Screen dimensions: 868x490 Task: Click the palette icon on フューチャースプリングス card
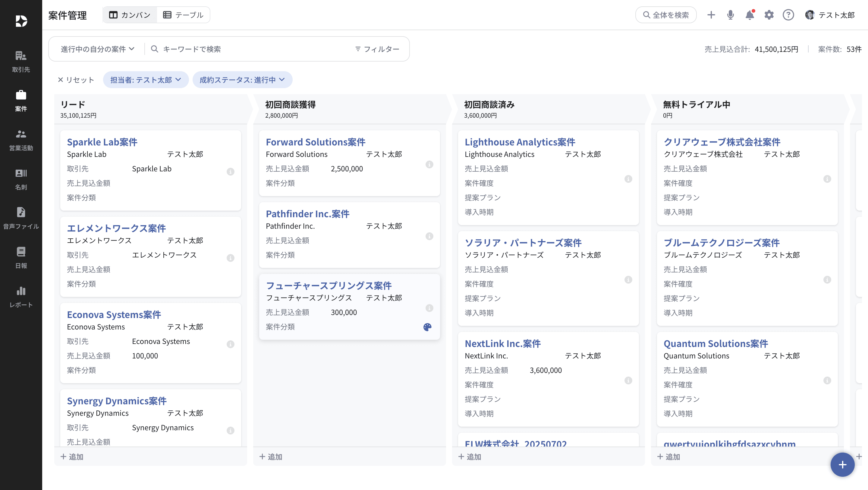pyautogui.click(x=427, y=327)
